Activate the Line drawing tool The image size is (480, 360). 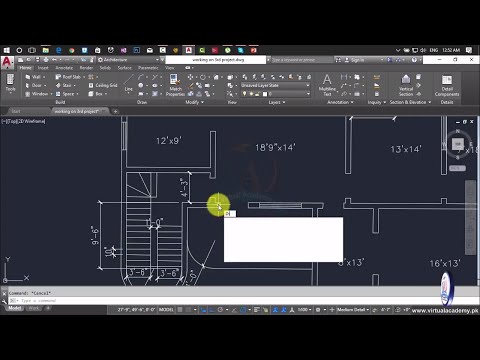pos(129,83)
